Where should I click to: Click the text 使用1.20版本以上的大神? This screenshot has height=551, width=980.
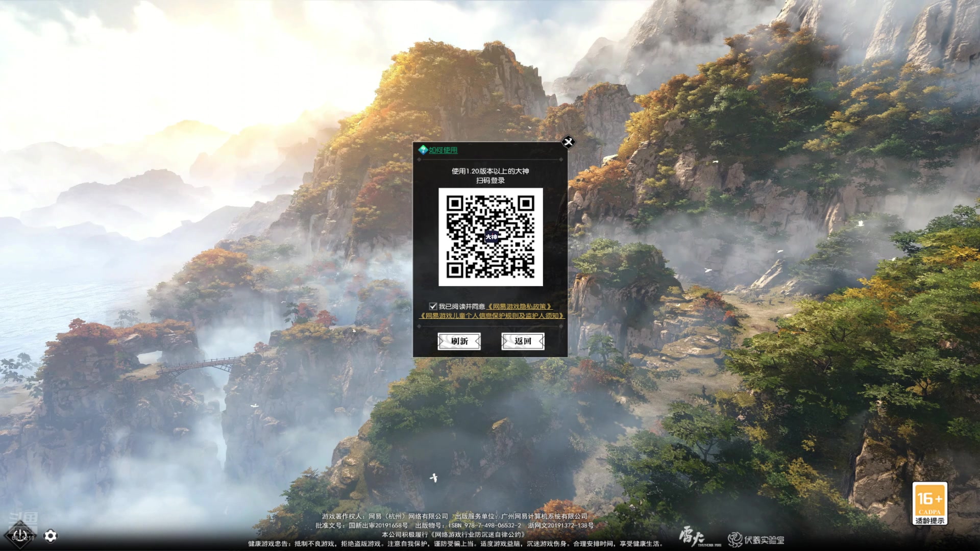tap(490, 171)
